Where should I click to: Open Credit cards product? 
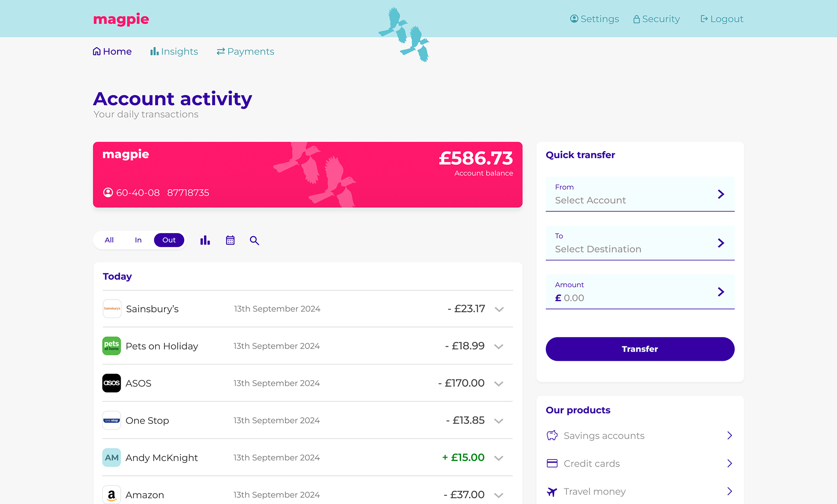click(640, 463)
